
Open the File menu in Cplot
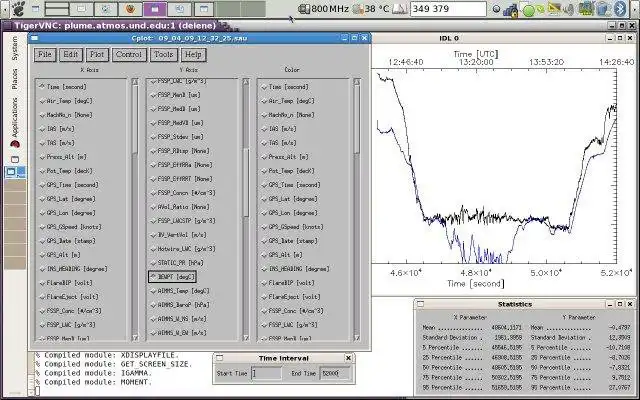(x=45, y=54)
